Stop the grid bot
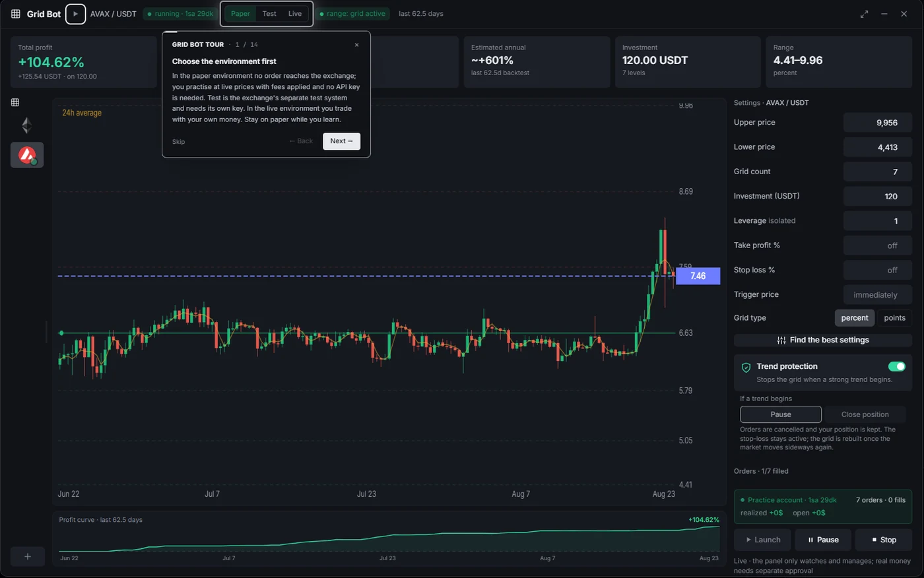This screenshot has width=924, height=578. (884, 540)
